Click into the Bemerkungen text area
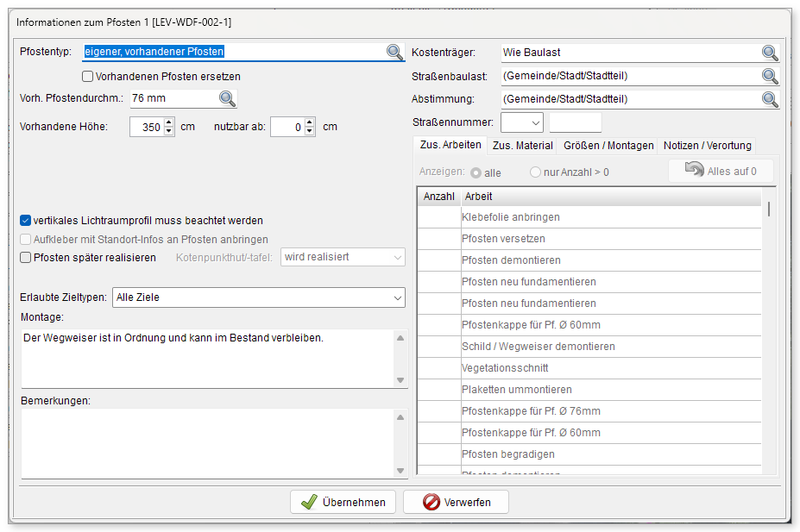The image size is (800, 532). pyautogui.click(x=208, y=443)
